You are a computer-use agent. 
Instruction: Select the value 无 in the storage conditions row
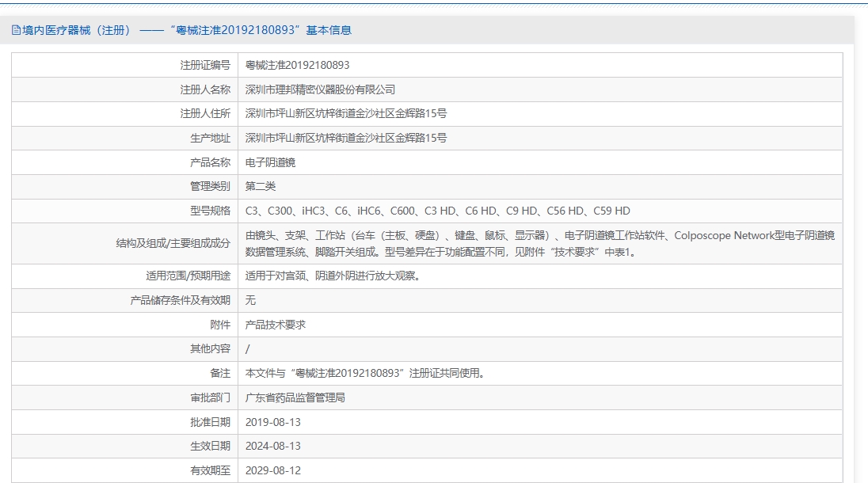pyautogui.click(x=250, y=300)
